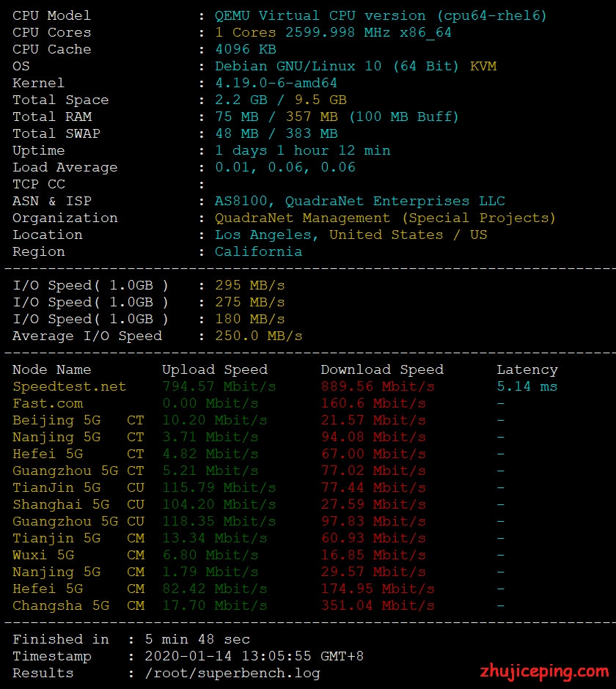Image resolution: width=616 pixels, height=689 pixels.
Task: Click the CT Hefei upload '4.82 Mbit/s'
Action: (x=210, y=454)
